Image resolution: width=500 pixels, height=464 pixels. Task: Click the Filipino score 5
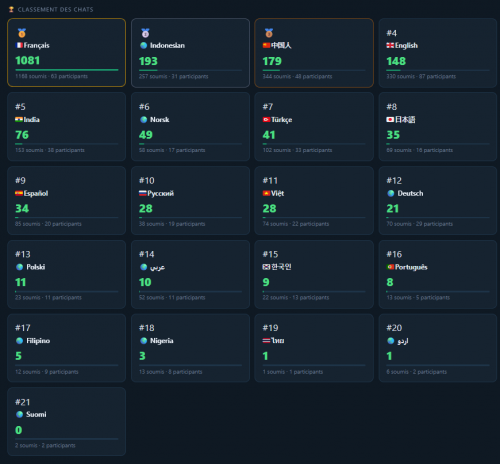(x=18, y=356)
